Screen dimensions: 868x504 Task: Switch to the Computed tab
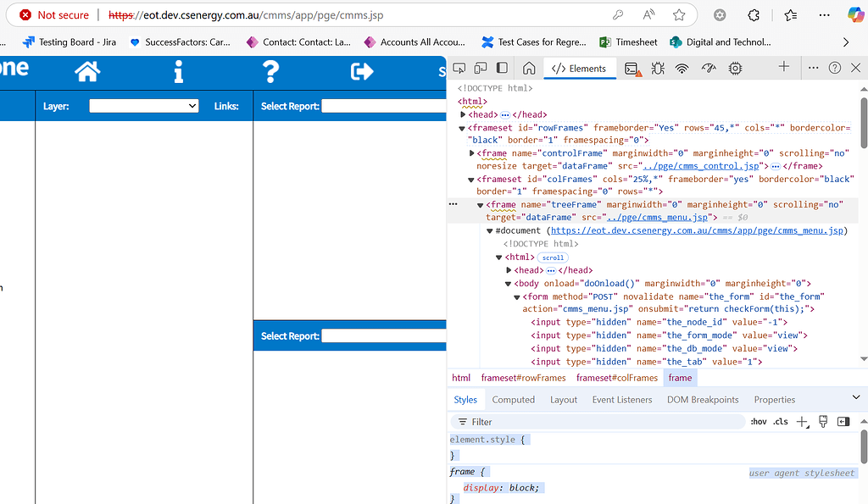pos(513,399)
